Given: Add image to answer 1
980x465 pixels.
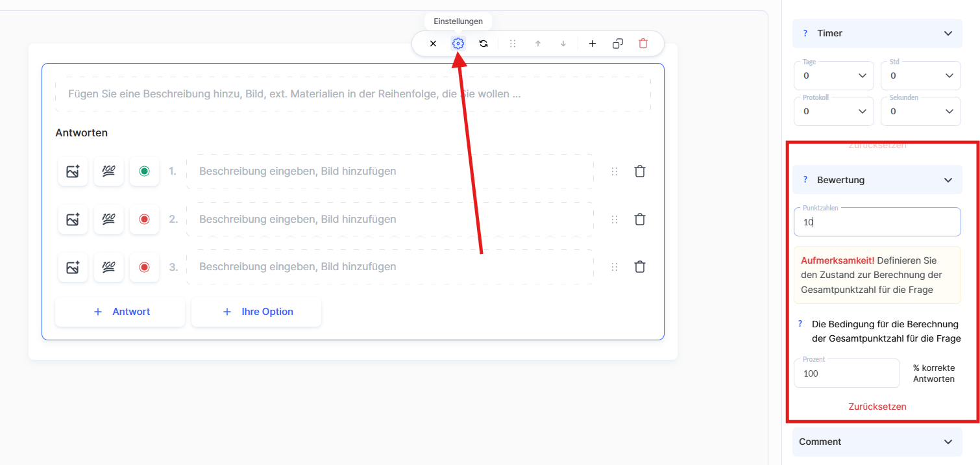Looking at the screenshot, I should [x=73, y=171].
